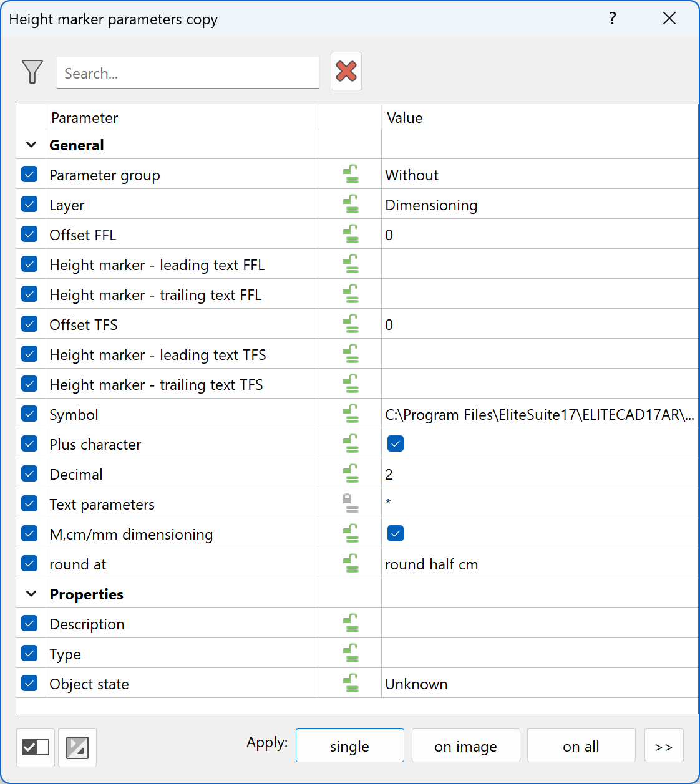700x784 pixels.
Task: Toggle the M,cm/mm dimensioning value checkbox
Action: click(396, 533)
